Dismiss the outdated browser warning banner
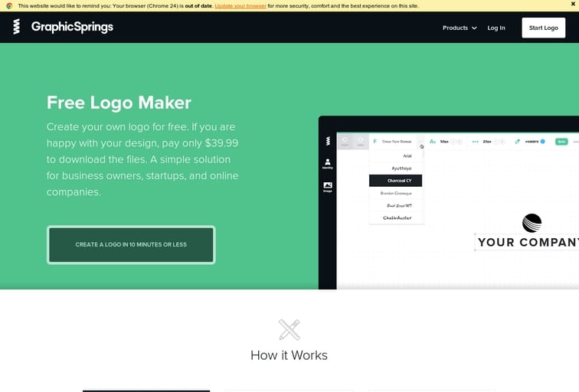This screenshot has height=392, width=579. 572,5
